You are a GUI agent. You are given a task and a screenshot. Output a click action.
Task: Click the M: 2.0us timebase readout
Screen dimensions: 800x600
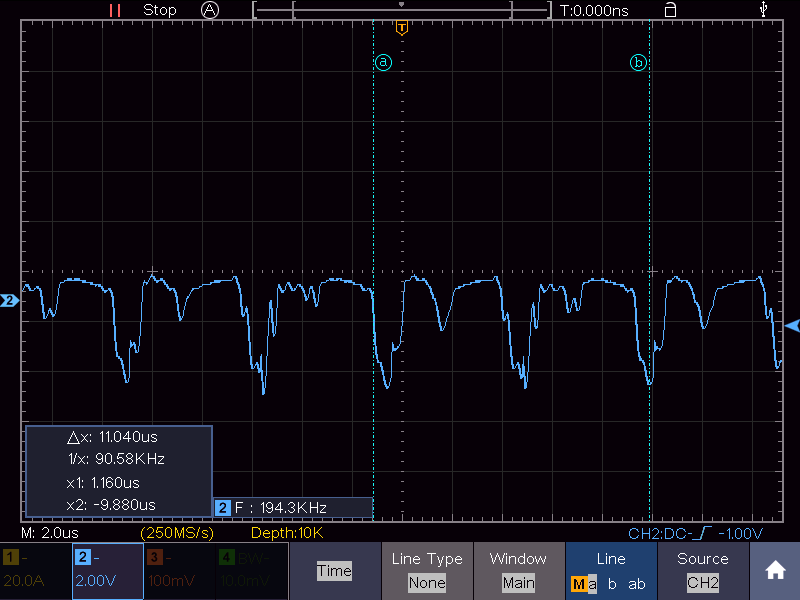click(x=50, y=533)
